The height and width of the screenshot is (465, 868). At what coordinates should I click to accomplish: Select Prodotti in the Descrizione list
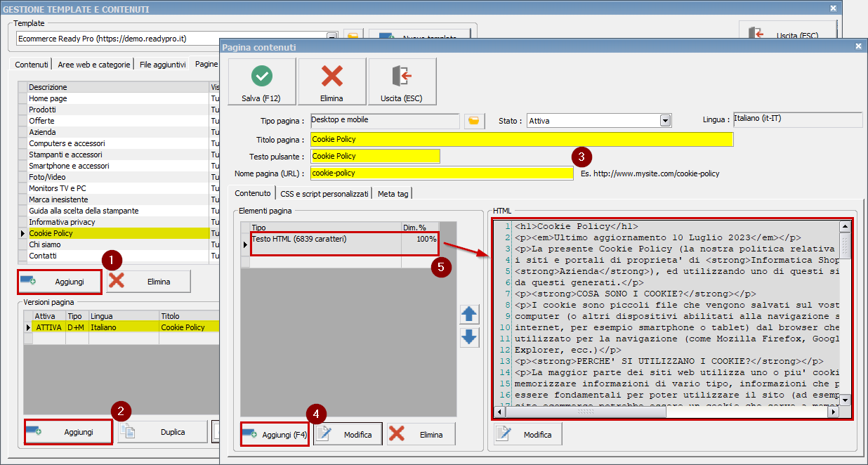point(119,110)
